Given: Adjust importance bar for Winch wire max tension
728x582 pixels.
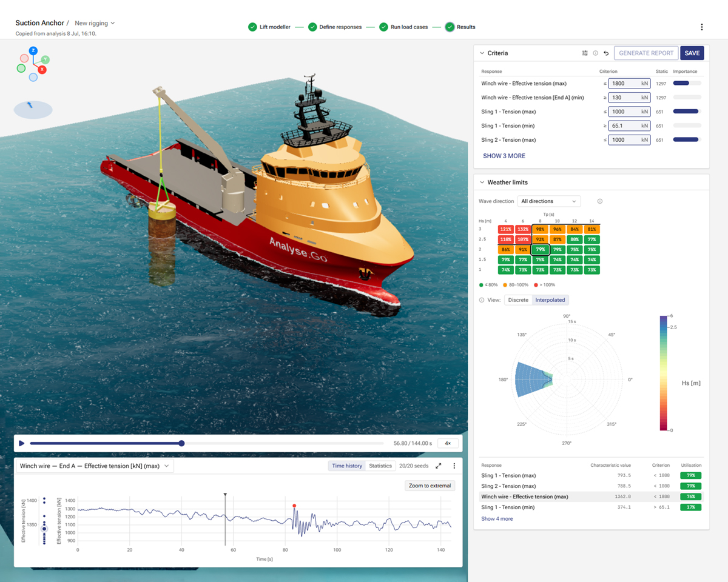Looking at the screenshot, I should 687,83.
